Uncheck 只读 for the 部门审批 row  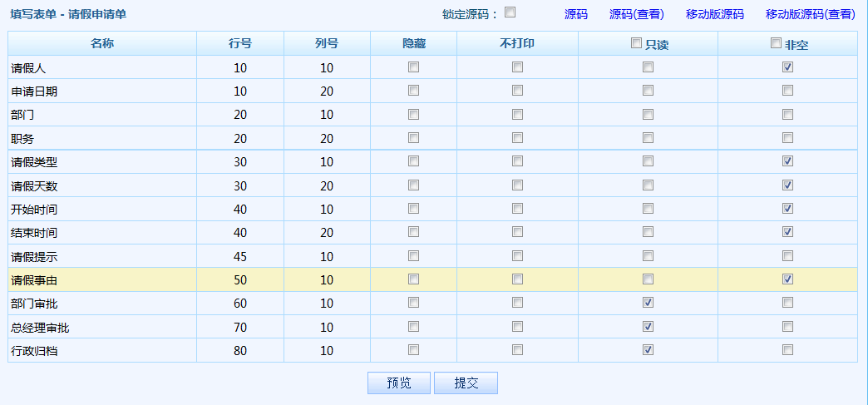648,303
